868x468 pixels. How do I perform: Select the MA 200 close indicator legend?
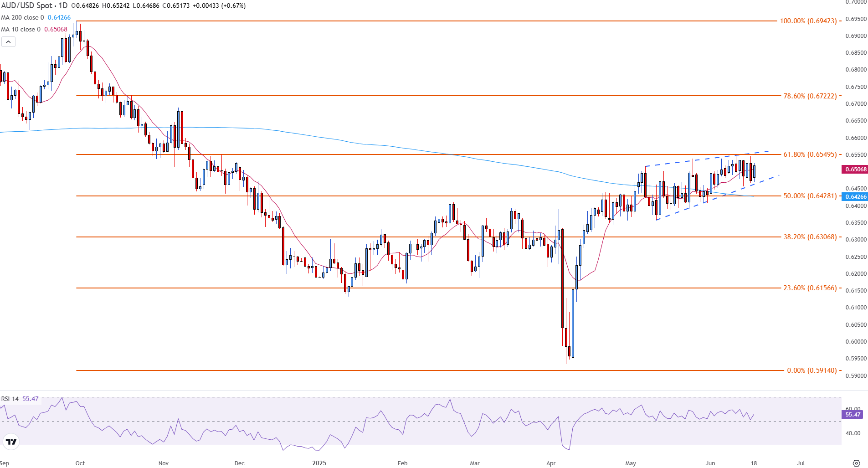(x=23, y=17)
